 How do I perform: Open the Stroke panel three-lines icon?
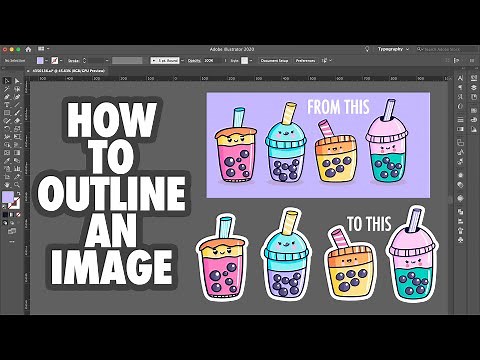pyautogui.click(x=460, y=120)
